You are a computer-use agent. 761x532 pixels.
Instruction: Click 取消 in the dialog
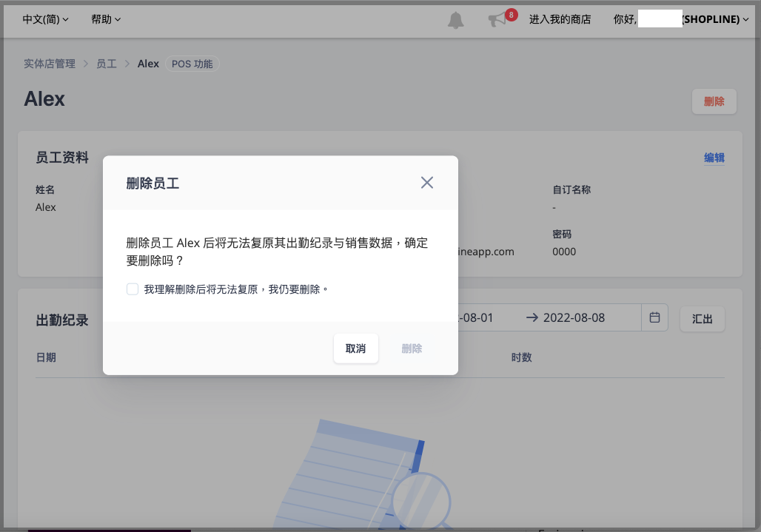click(356, 349)
